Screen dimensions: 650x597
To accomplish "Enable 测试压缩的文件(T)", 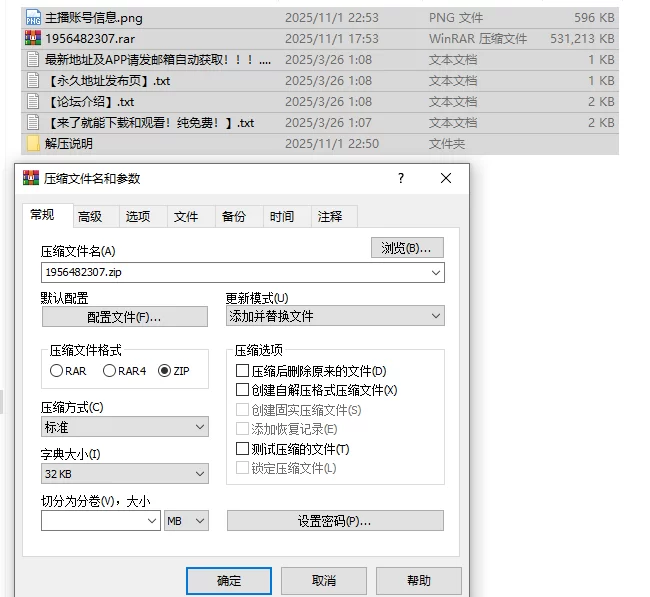I will click(242, 449).
